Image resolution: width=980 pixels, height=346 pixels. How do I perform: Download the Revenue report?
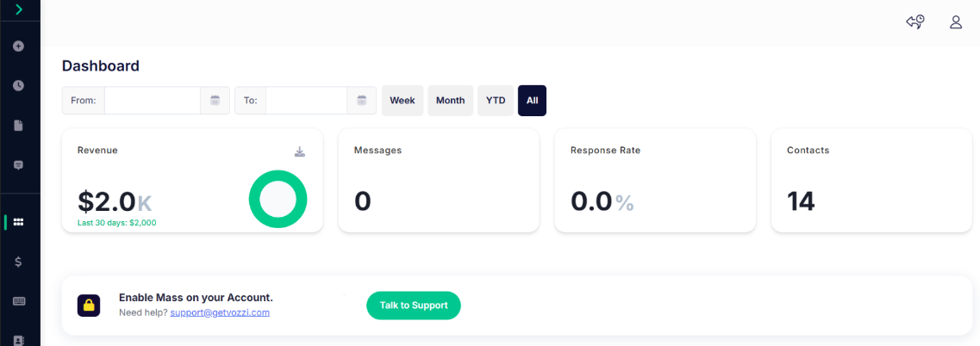click(300, 152)
